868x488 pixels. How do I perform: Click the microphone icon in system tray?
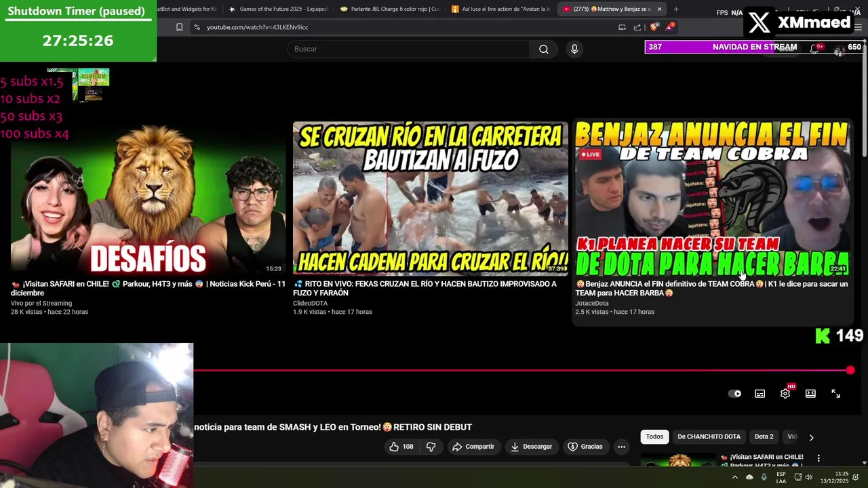764,477
